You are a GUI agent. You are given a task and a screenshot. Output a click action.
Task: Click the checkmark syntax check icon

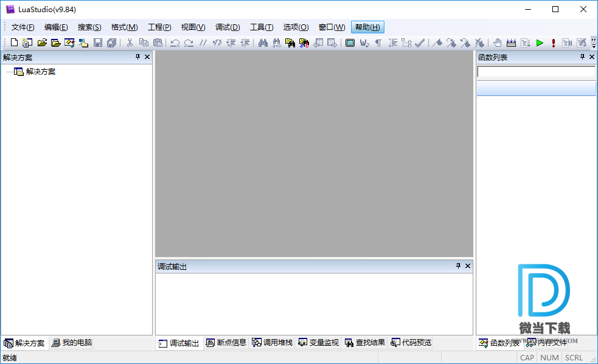(x=420, y=43)
